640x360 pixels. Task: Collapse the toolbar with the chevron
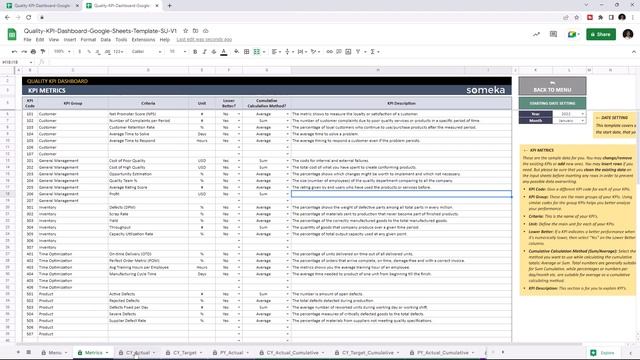[633, 52]
